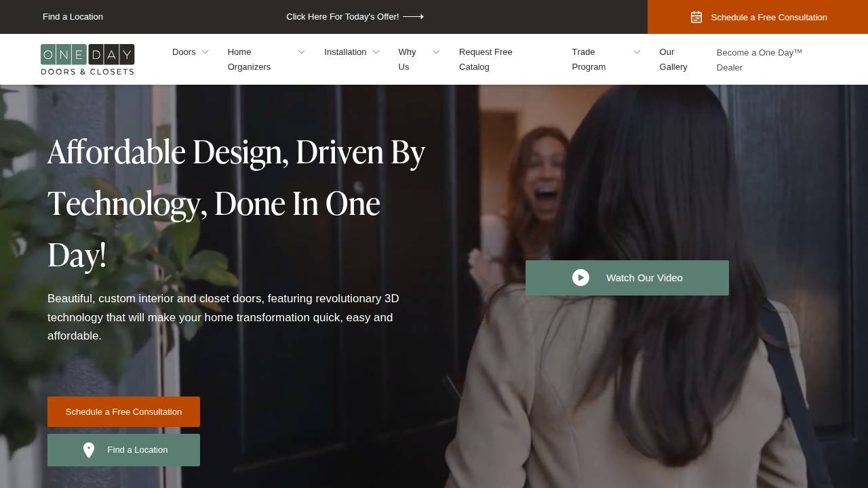This screenshot has height=488, width=868.
Task: Click the Watch Our Video button label
Action: pos(644,278)
